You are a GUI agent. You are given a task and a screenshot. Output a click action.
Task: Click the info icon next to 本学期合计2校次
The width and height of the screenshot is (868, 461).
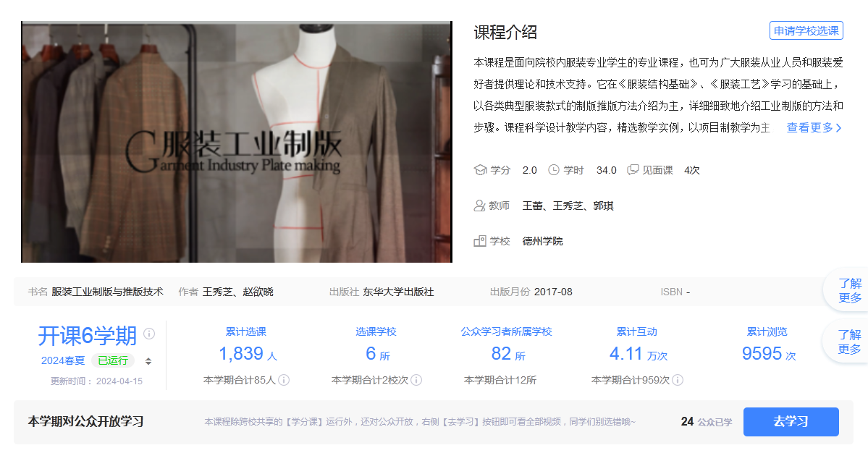click(416, 380)
